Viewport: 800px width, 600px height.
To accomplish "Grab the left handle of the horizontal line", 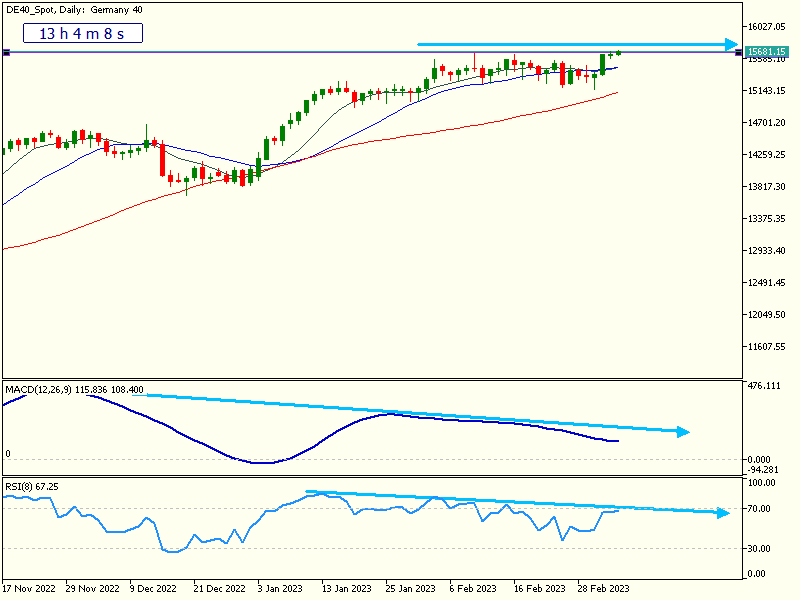I will point(6,52).
